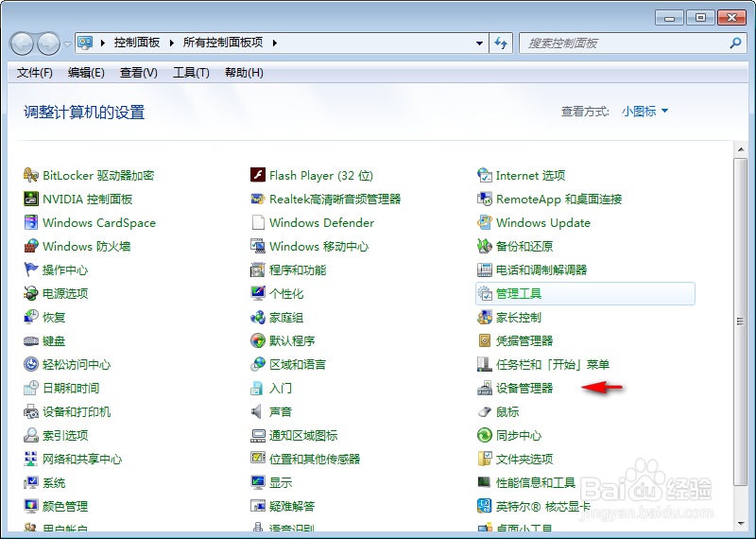Viewport: 756px width, 539px height.
Task: Click the 鼠标 mouse icon
Action: click(485, 411)
